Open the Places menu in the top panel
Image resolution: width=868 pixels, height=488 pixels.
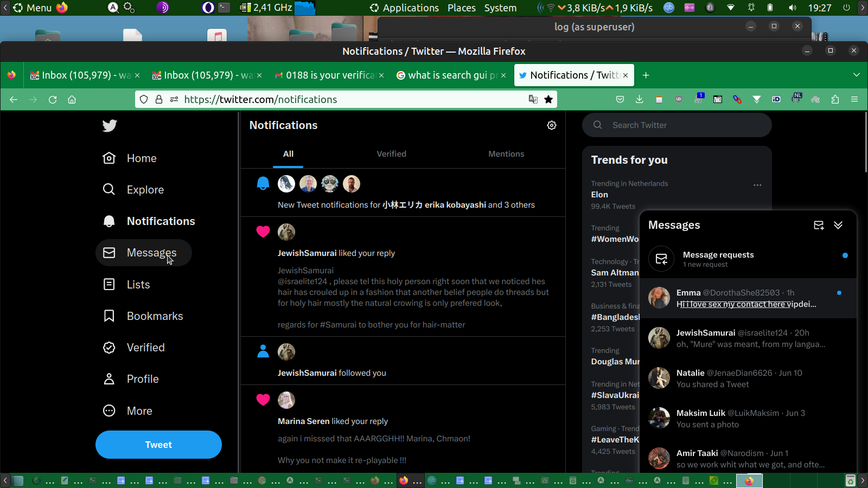[462, 8]
